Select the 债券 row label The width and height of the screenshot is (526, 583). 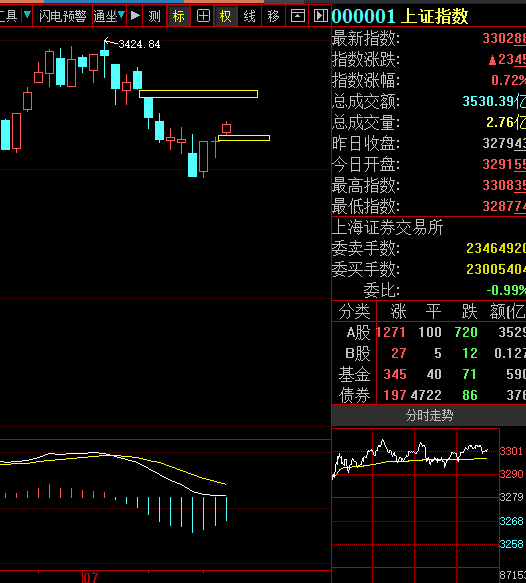tap(354, 395)
